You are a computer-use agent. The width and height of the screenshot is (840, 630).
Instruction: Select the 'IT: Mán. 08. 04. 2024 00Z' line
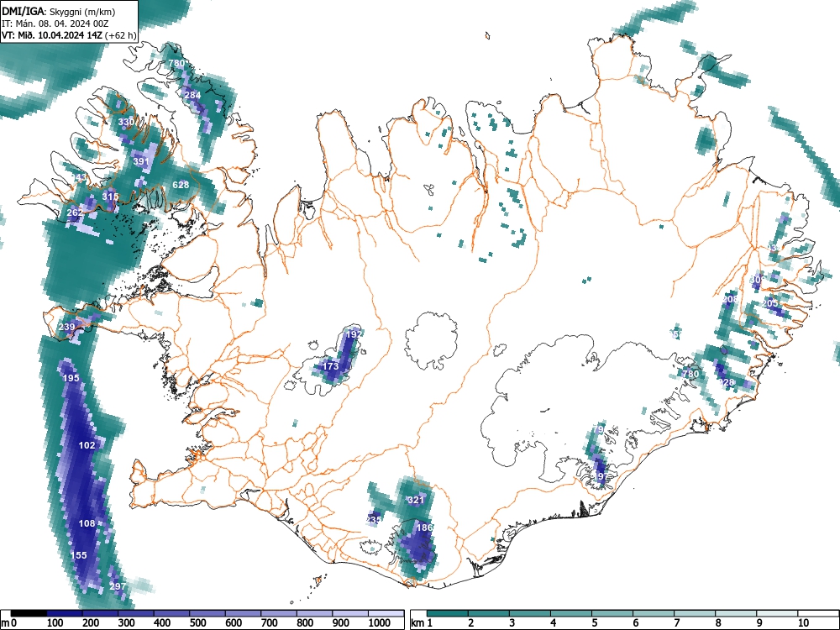click(x=55, y=24)
